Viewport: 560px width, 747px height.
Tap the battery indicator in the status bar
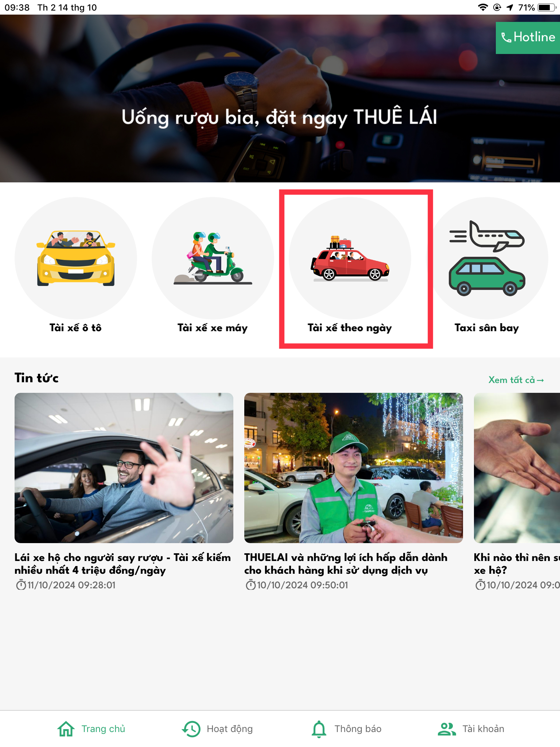(547, 7)
